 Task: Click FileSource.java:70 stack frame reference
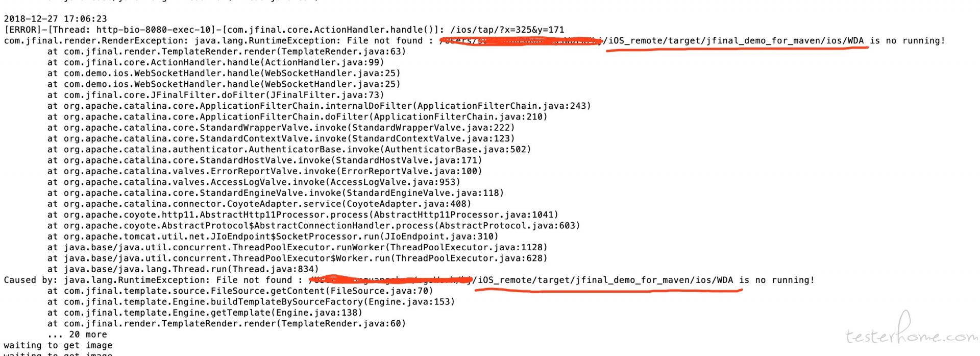[379, 291]
